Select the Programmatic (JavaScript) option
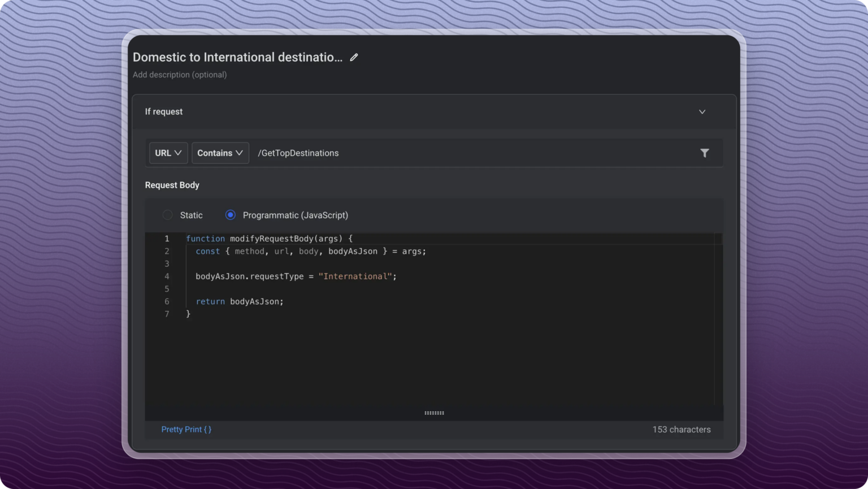This screenshot has height=489, width=868. (230, 215)
